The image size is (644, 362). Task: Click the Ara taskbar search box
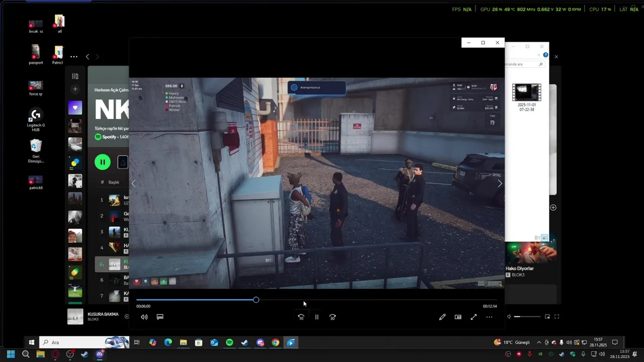(x=84, y=342)
